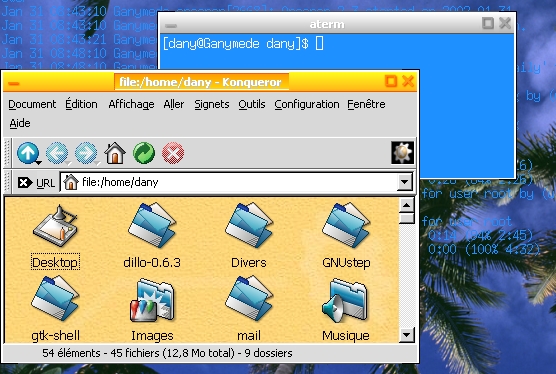Click the KDE gear animation icon
This screenshot has height=374, width=556.
point(402,152)
